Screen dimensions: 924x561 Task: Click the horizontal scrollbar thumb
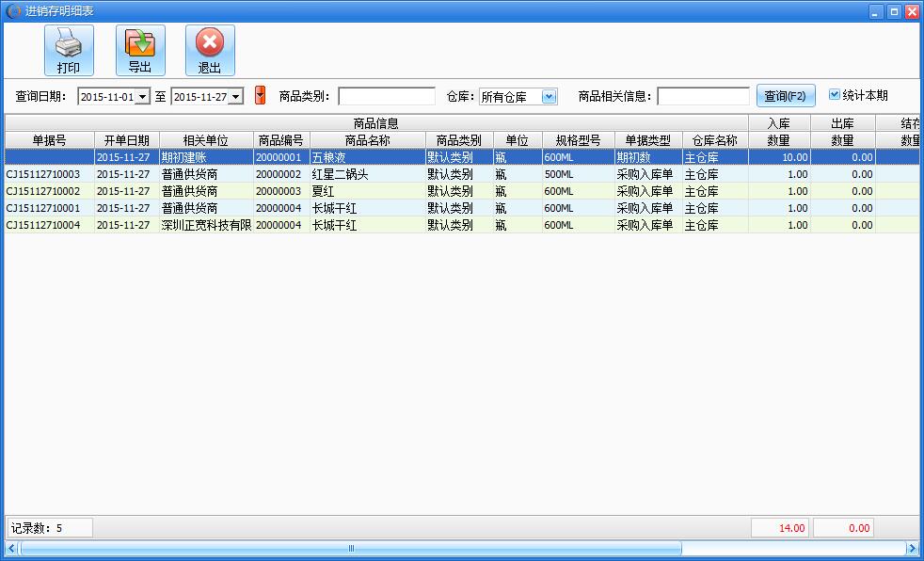pyautogui.click(x=351, y=548)
